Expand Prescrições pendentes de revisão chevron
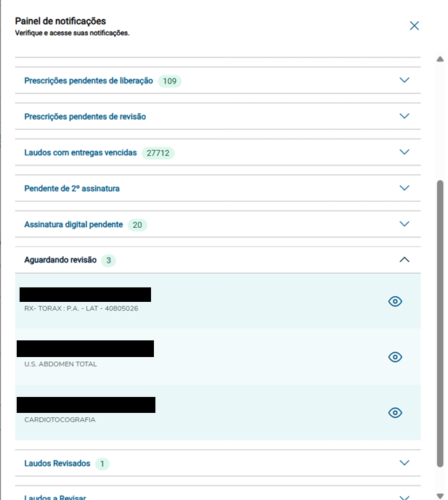The width and height of the screenshot is (448, 500). click(405, 116)
